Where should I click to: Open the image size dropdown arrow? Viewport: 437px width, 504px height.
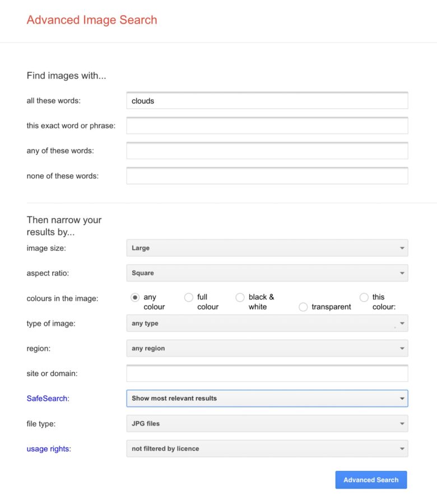[x=402, y=248]
